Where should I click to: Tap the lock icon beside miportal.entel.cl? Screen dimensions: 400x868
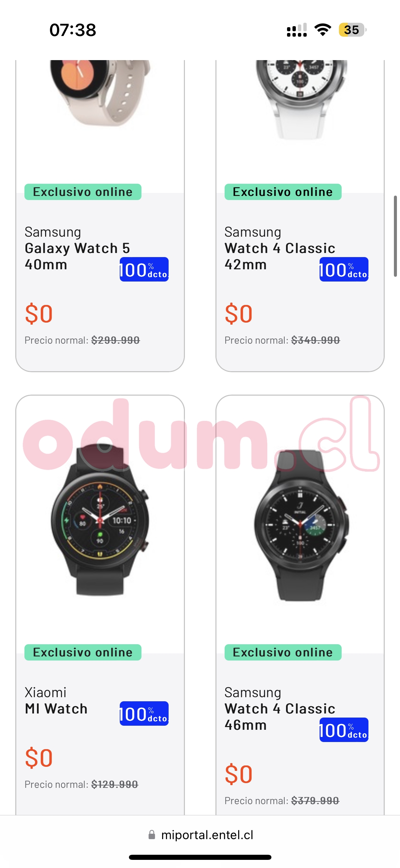pyautogui.click(x=152, y=835)
